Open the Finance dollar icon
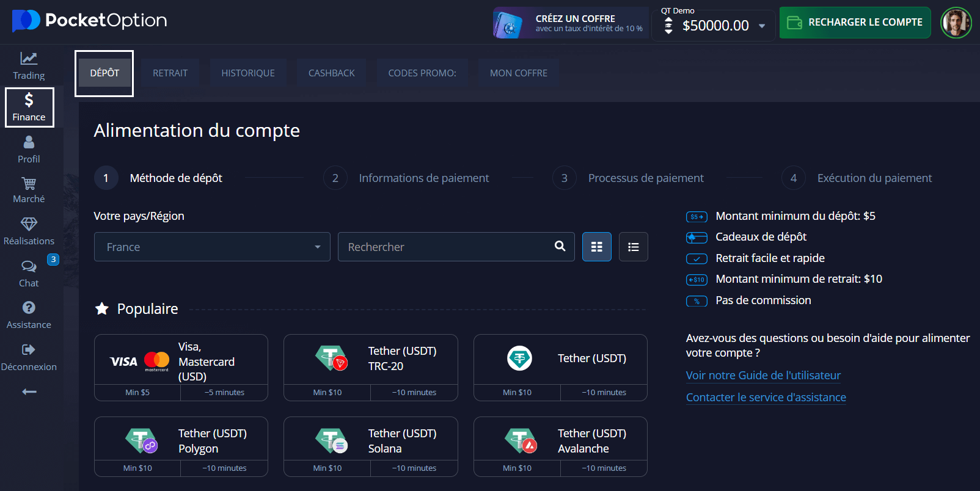The height and width of the screenshot is (491, 980). (29, 100)
